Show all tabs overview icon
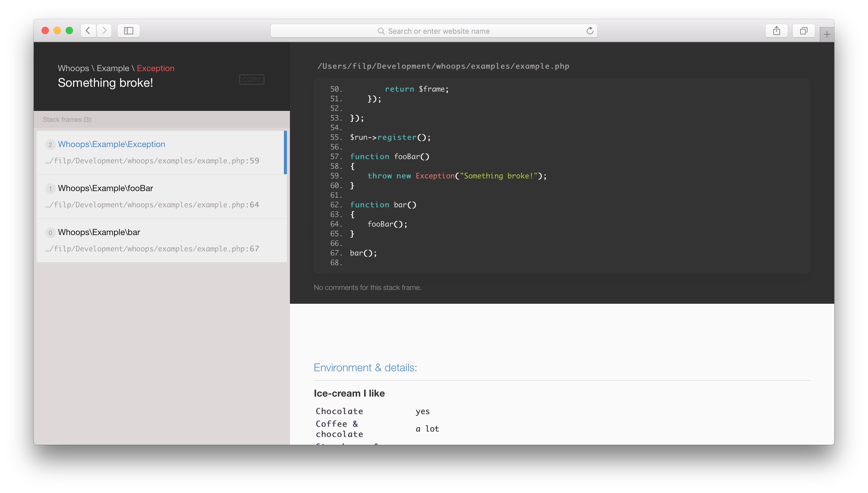 [x=803, y=31]
